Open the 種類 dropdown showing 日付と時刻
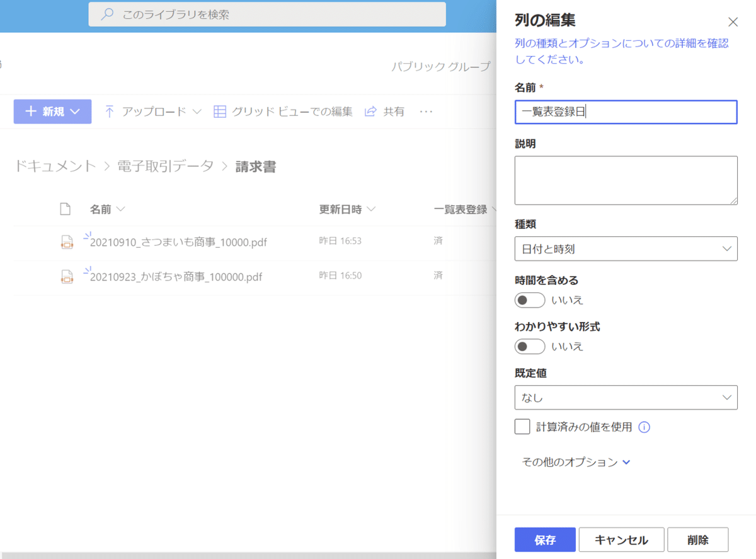This screenshot has width=756, height=559. tap(626, 248)
